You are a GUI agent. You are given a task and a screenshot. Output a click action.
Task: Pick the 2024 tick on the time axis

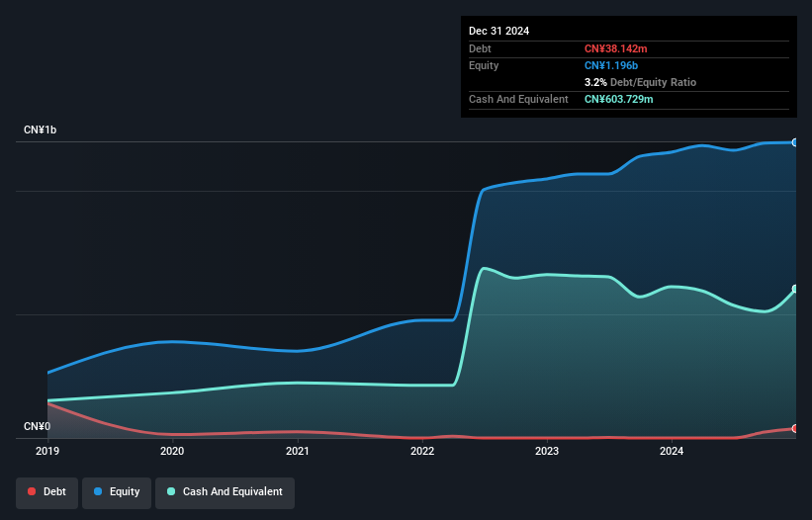tap(672, 452)
